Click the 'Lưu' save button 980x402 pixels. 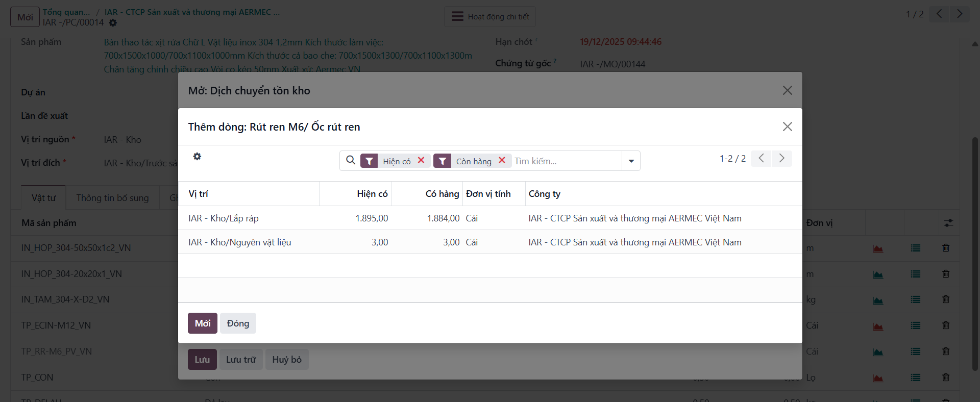[x=202, y=360]
